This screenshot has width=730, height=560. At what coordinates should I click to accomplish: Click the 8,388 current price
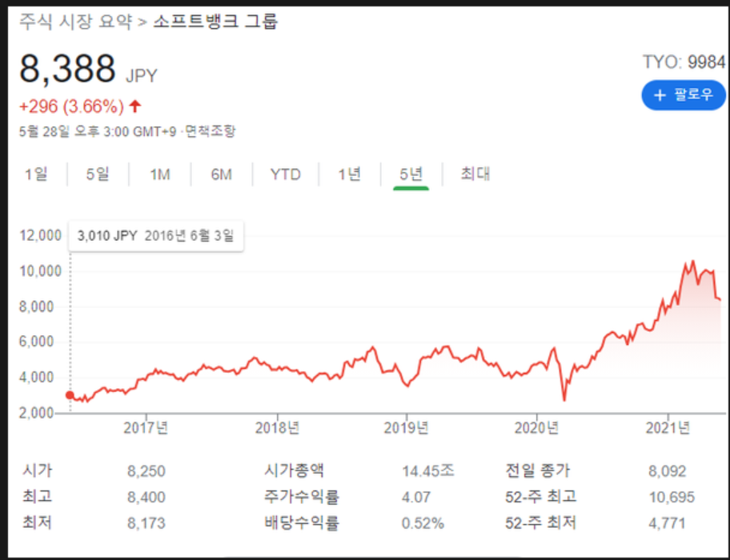point(67,69)
